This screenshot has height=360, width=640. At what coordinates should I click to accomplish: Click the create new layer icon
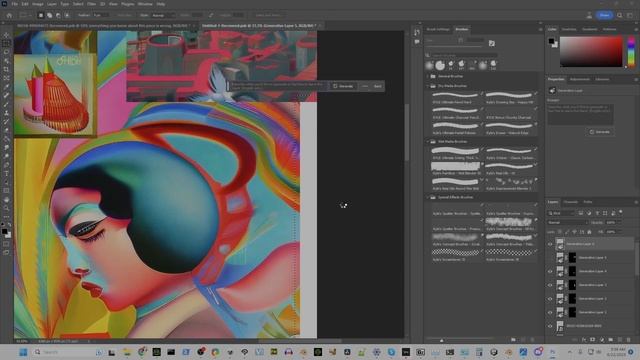pos(620,340)
